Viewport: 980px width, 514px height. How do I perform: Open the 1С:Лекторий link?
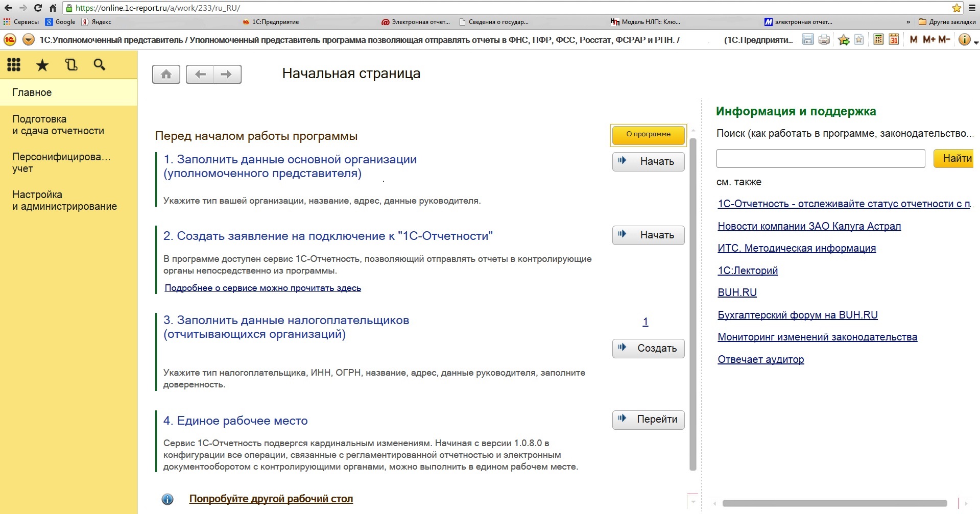(748, 271)
